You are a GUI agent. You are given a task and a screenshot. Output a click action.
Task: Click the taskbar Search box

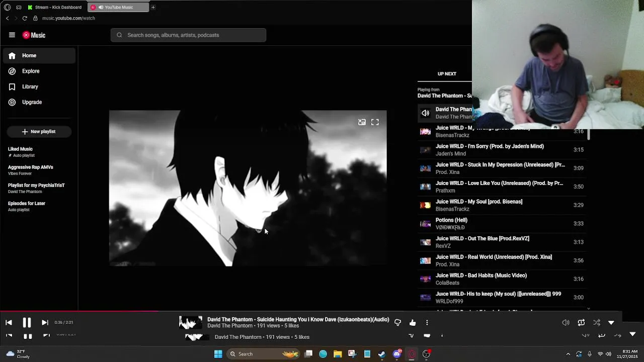[x=264, y=354]
